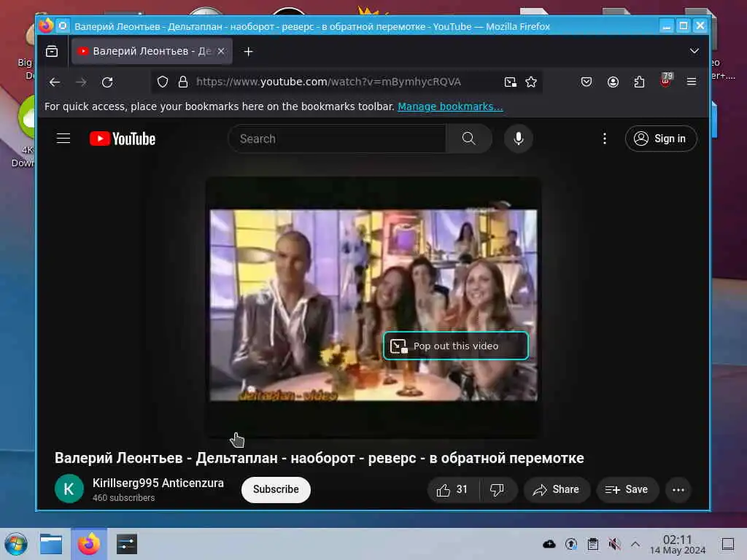This screenshot has width=747, height=560.
Task: Open uBlock Origin extension showing 79
Action: [665, 80]
